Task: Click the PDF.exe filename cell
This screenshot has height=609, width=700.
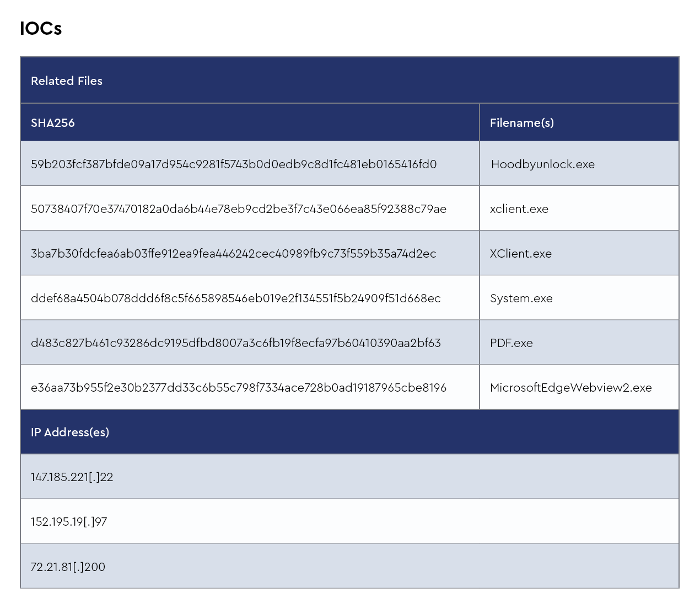Action: pyautogui.click(x=511, y=343)
